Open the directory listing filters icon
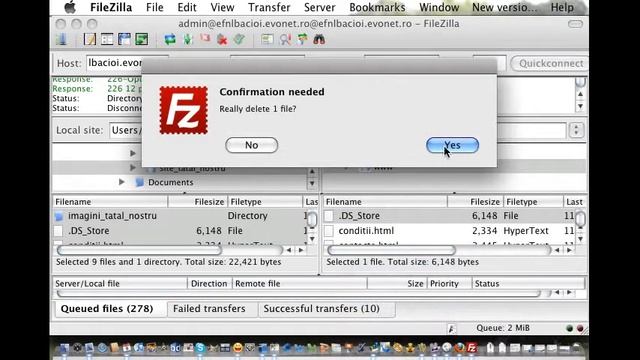Viewport: 640px width, 360px height. tap(267, 40)
